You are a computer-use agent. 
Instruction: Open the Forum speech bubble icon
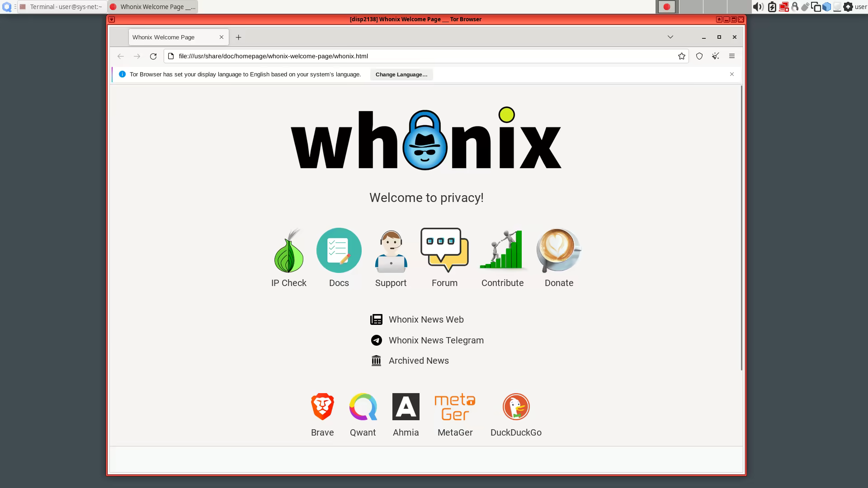pos(444,250)
